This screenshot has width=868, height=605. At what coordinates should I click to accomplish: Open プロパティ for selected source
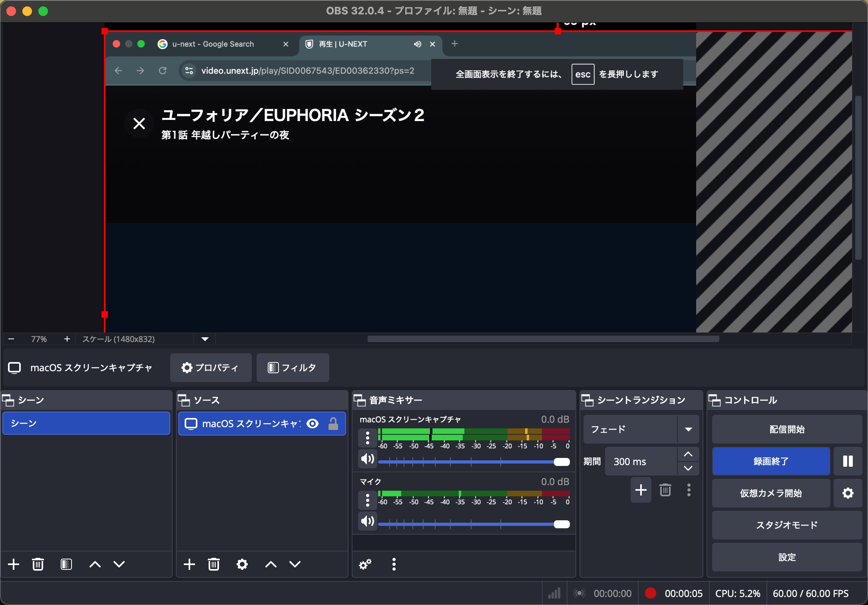point(211,368)
